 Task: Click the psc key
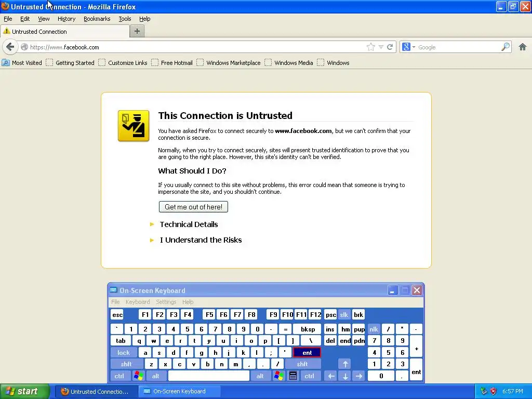(x=330, y=314)
